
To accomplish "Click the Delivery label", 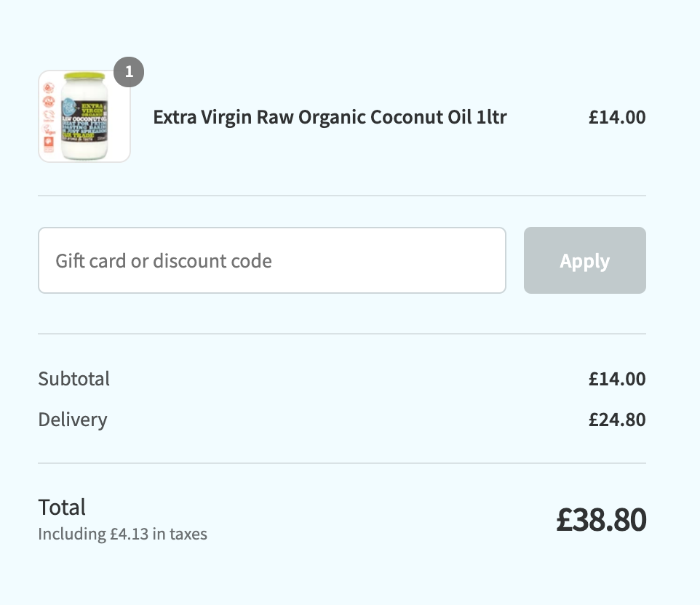I will pos(73,420).
